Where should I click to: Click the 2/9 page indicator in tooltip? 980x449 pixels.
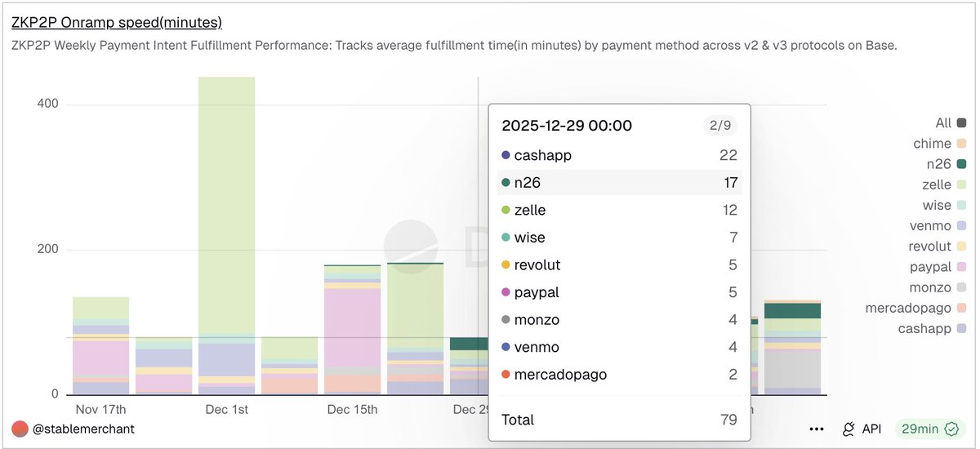point(720,126)
